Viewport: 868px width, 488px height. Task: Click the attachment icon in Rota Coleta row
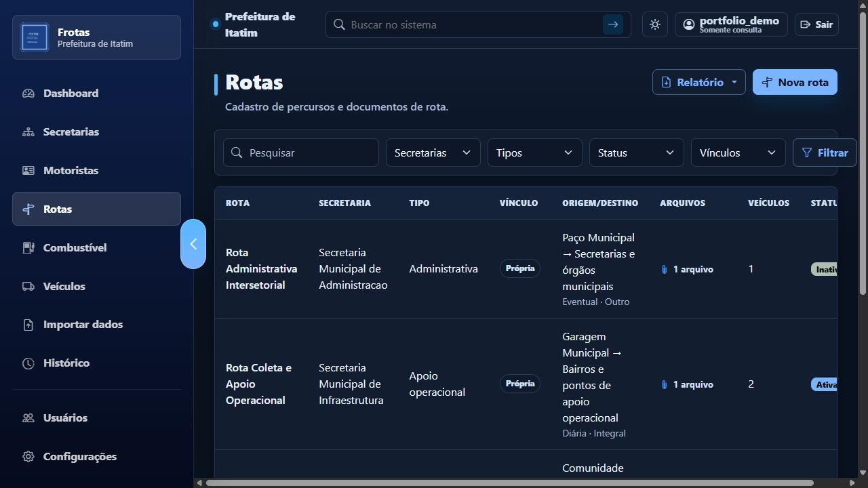pos(665,385)
